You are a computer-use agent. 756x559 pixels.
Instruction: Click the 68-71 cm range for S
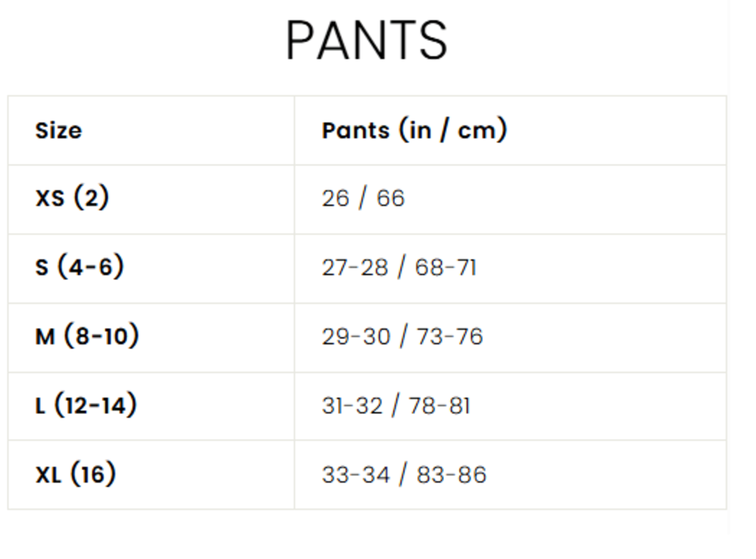coord(445,267)
